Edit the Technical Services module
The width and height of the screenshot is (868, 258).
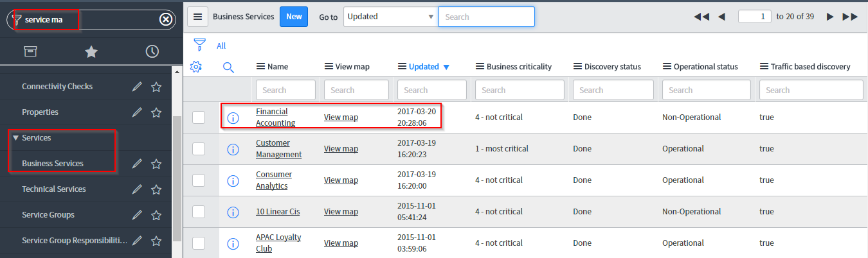(x=137, y=189)
